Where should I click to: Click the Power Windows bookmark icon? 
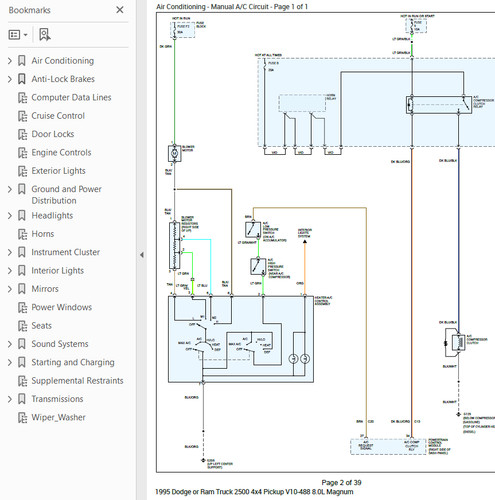tap(22, 307)
